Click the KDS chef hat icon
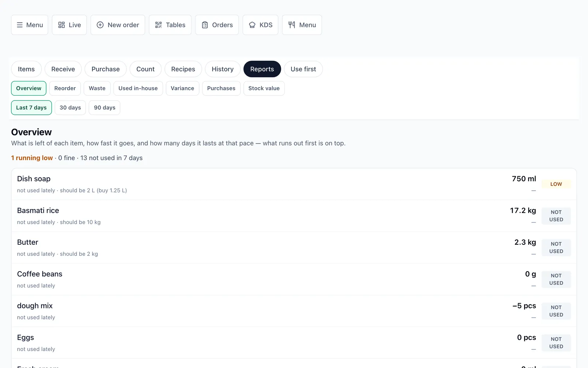Viewport: 588px width, 368px height. click(x=252, y=25)
